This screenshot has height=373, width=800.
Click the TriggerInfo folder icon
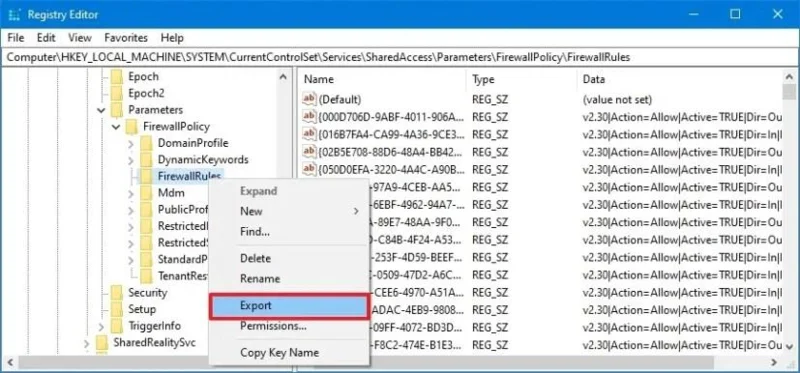117,326
